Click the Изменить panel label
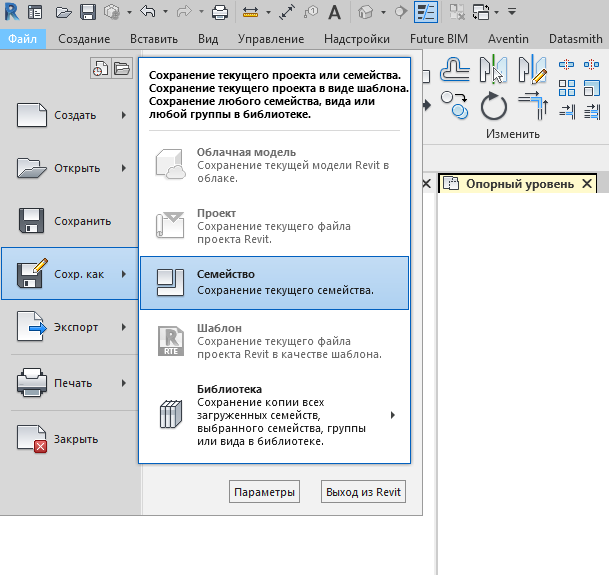Screen dimensions: 609x575 (x=513, y=134)
